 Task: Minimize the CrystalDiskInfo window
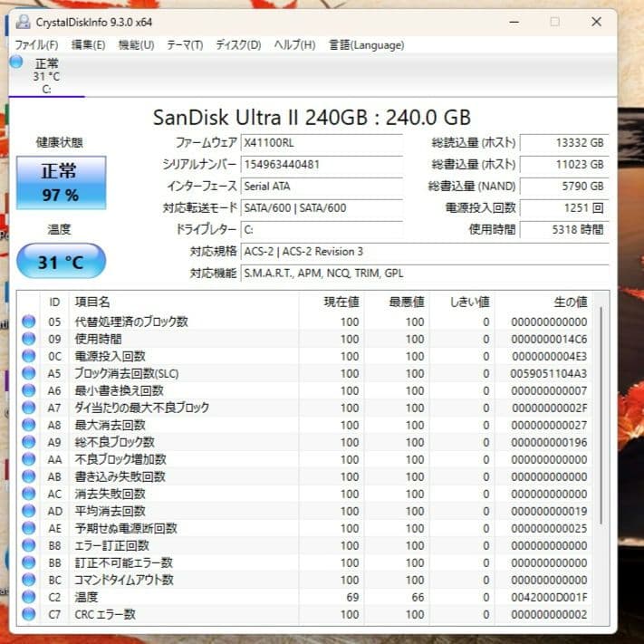tap(514, 22)
